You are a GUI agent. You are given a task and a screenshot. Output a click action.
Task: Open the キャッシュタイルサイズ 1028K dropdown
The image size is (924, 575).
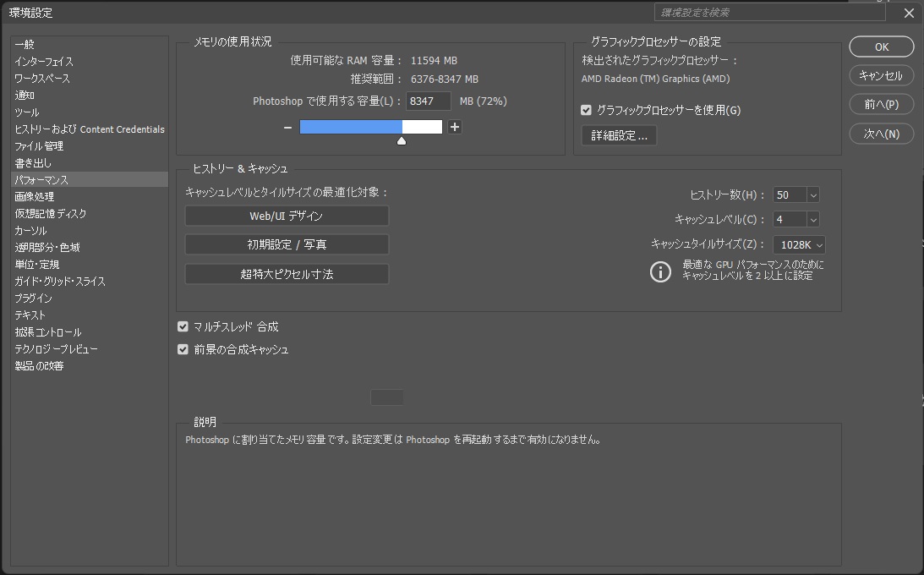(x=799, y=244)
